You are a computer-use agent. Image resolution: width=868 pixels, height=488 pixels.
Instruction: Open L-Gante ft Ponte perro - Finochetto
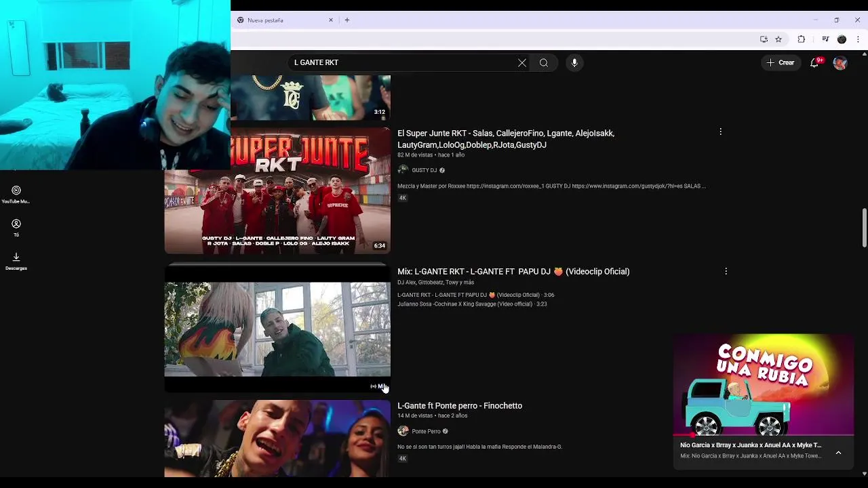pyautogui.click(x=460, y=405)
